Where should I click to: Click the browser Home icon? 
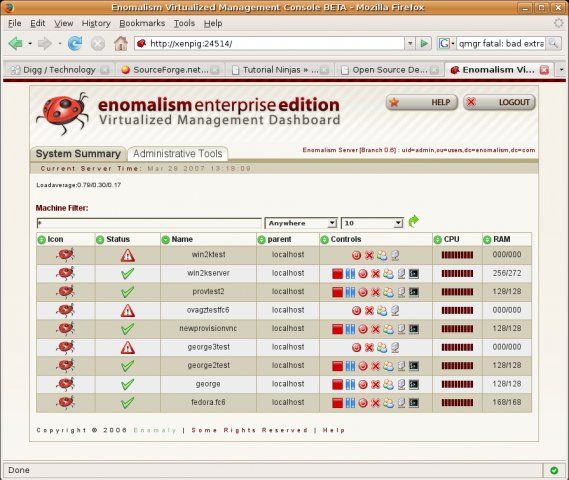(x=121, y=44)
